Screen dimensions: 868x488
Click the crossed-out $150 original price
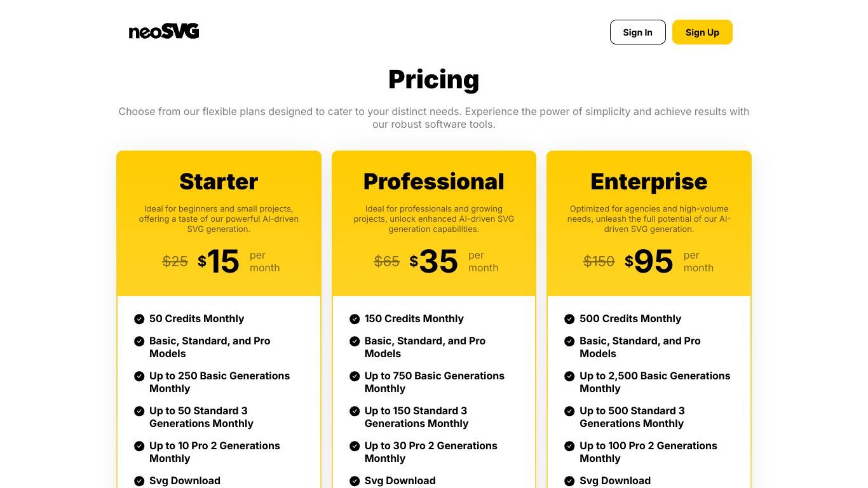click(x=599, y=262)
